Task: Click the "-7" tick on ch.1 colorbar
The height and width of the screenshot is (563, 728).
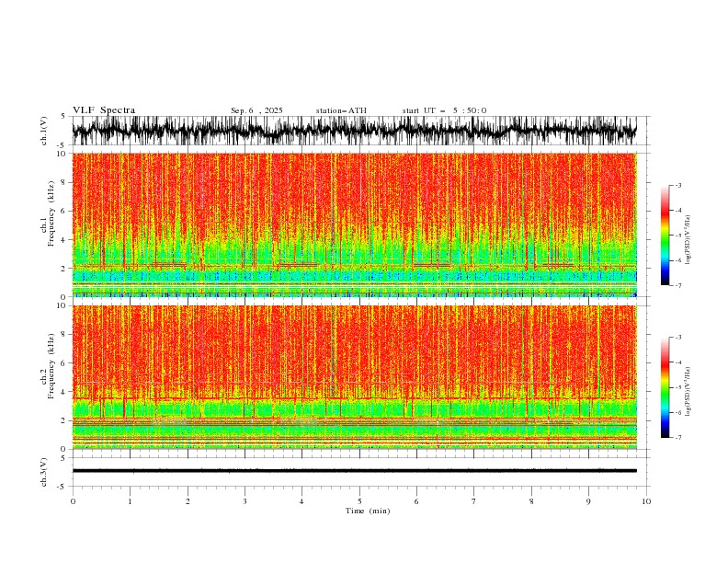Action: click(x=677, y=285)
